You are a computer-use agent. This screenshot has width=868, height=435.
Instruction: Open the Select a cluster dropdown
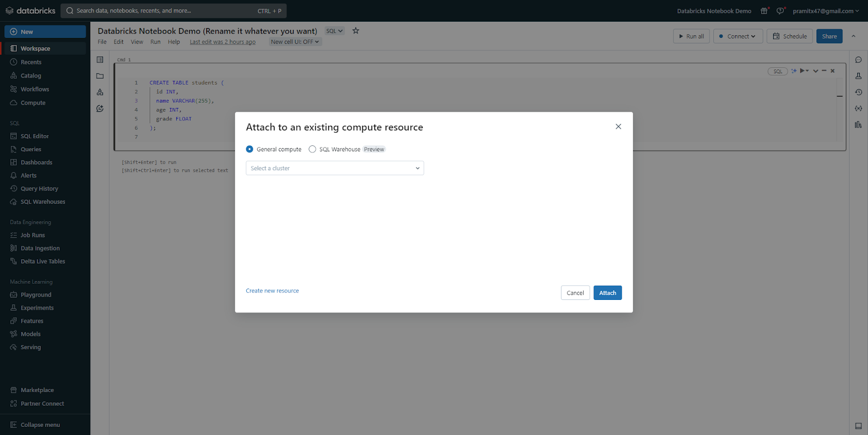[x=335, y=168]
